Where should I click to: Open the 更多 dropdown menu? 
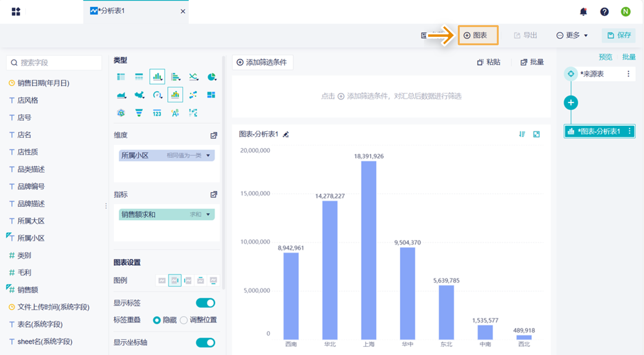click(x=572, y=35)
